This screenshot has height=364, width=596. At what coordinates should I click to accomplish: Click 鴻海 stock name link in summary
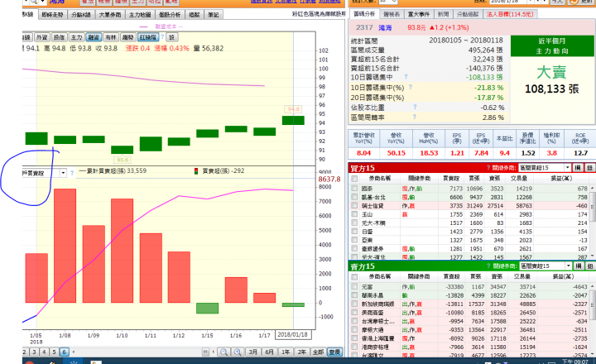(x=385, y=28)
